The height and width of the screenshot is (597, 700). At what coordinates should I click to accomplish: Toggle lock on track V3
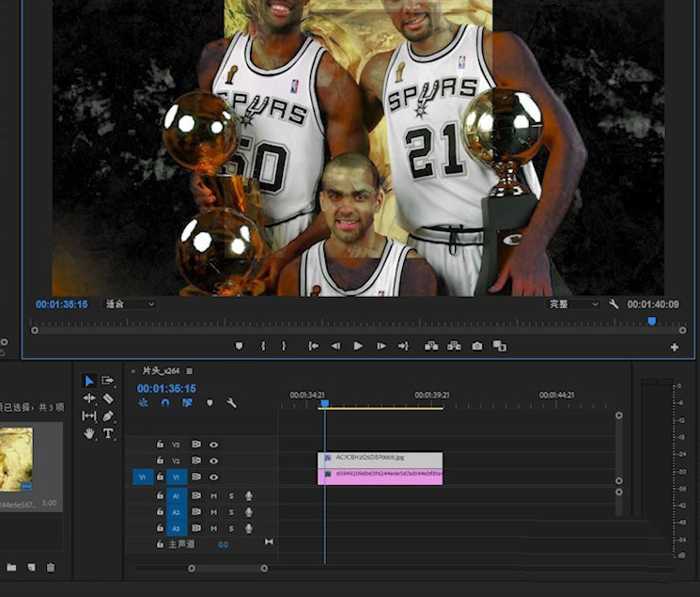161,444
